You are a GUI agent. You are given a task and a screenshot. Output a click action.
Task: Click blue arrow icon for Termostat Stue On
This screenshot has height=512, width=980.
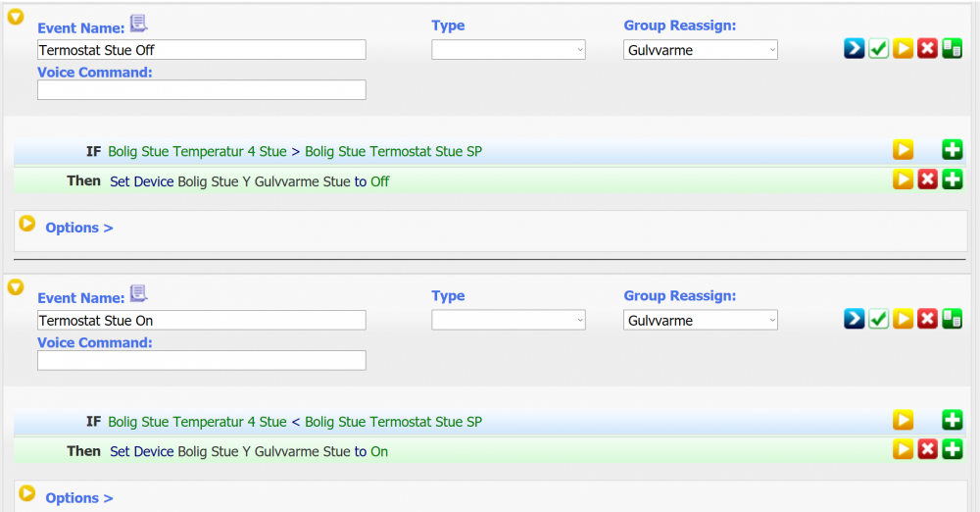(855, 319)
